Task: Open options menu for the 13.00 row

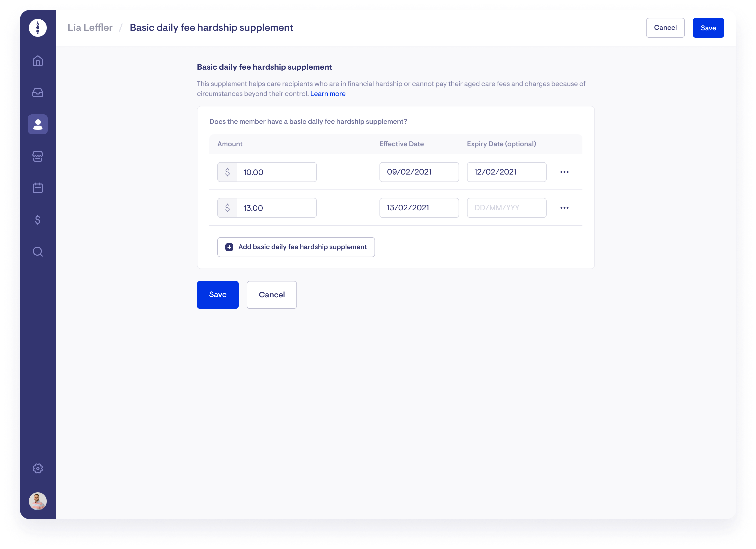Action: tap(564, 208)
